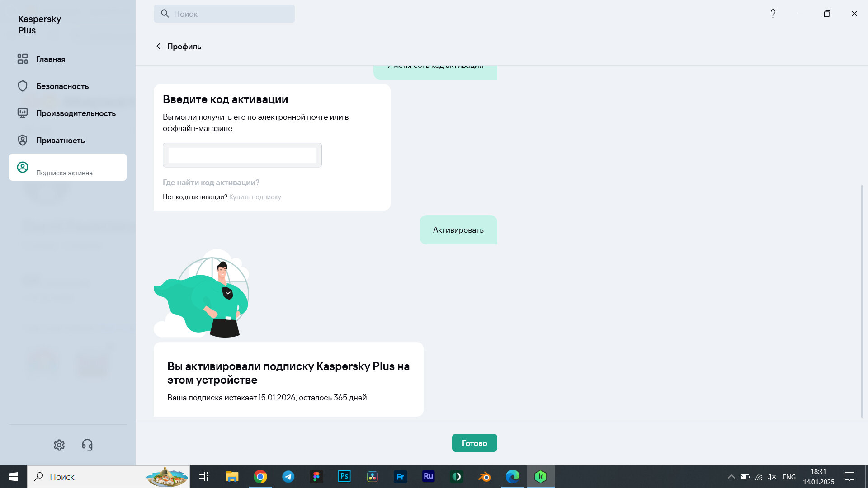868x488 pixels.
Task: Open Microsoft Edge from the taskbar
Action: 513,477
